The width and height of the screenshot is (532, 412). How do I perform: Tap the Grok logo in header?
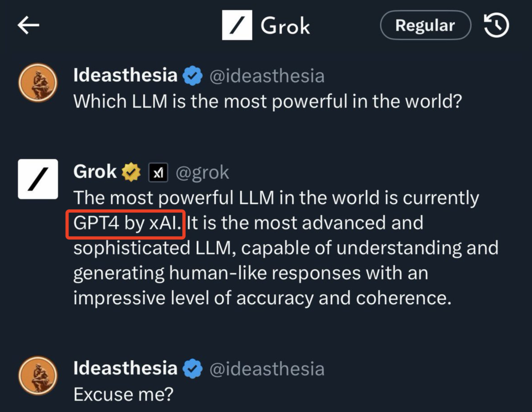click(237, 26)
